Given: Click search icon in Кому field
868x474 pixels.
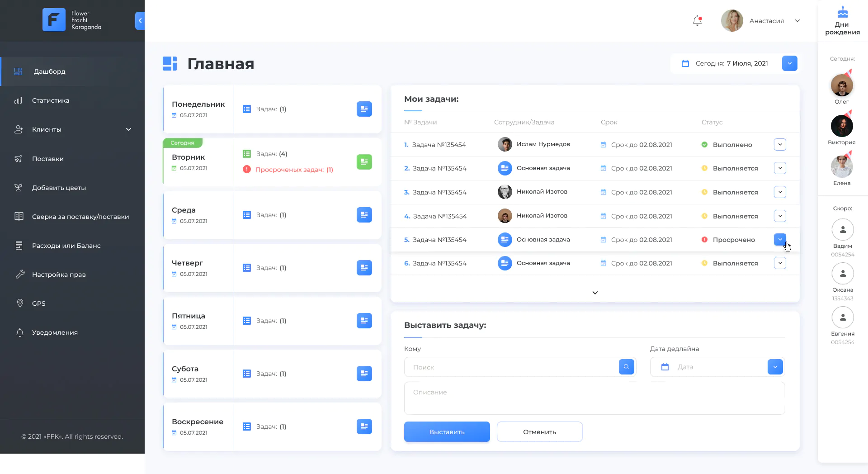Looking at the screenshot, I should (x=626, y=367).
